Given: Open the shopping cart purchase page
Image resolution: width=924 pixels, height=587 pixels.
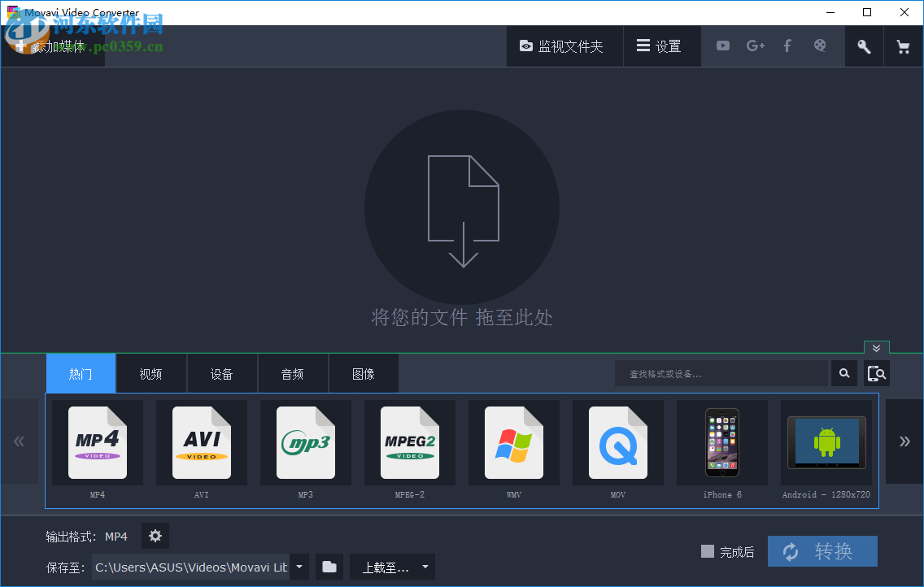Looking at the screenshot, I should (903, 46).
